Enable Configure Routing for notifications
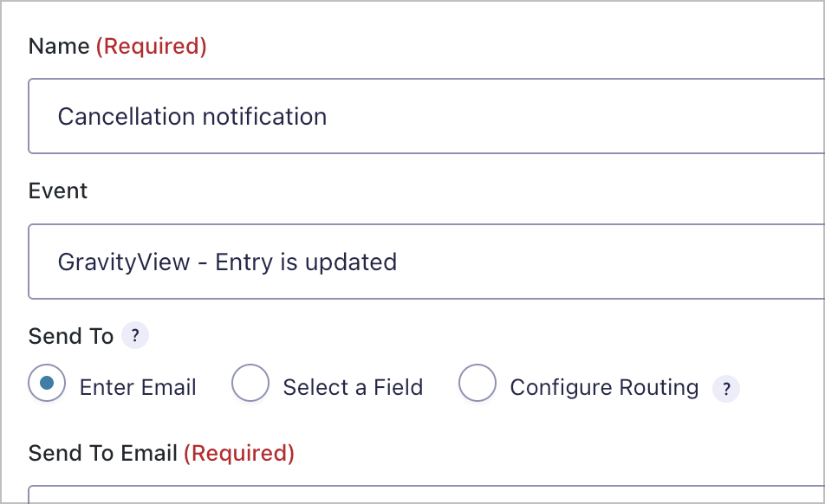 pos(477,384)
